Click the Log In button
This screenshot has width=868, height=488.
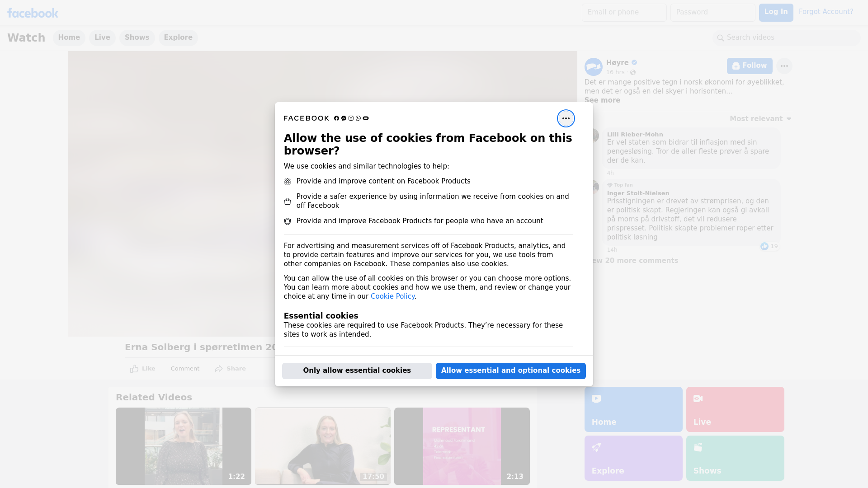(x=776, y=13)
